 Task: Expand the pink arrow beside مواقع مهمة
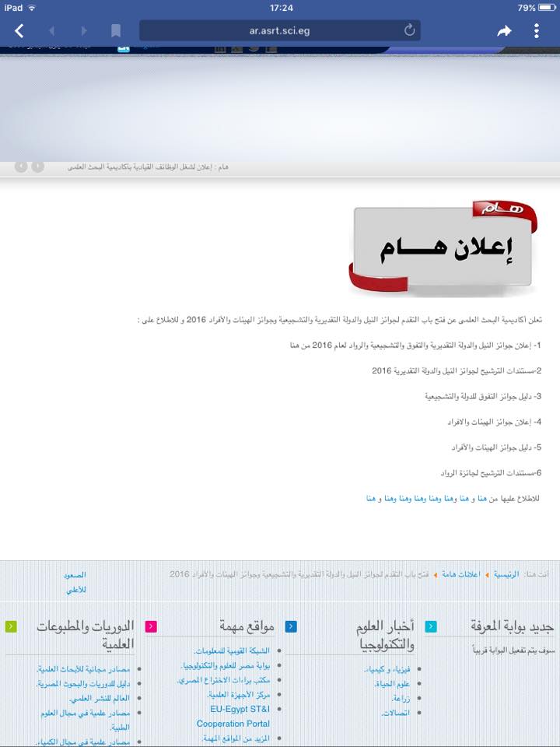click(x=151, y=626)
